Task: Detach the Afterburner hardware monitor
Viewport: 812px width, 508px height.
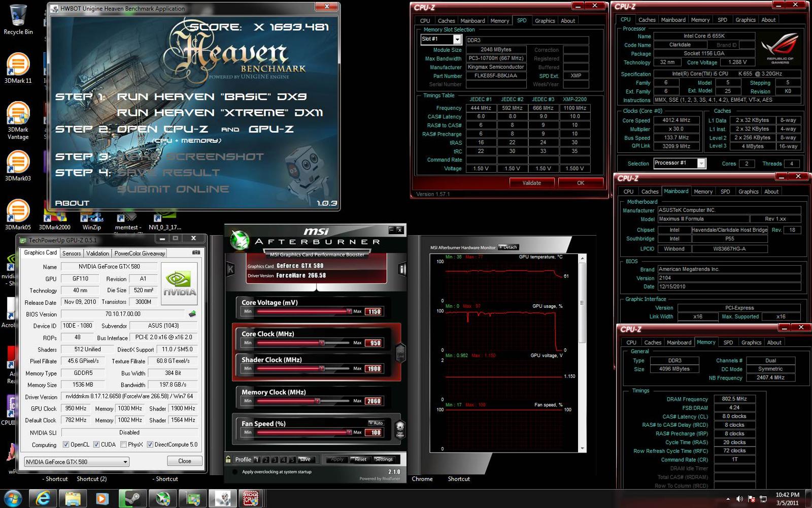Action: pyautogui.click(x=508, y=247)
